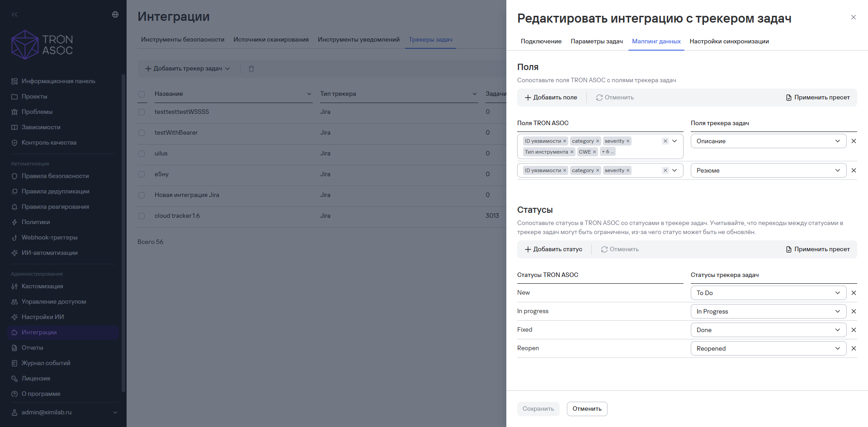Click Добавить статус button

pyautogui.click(x=553, y=249)
